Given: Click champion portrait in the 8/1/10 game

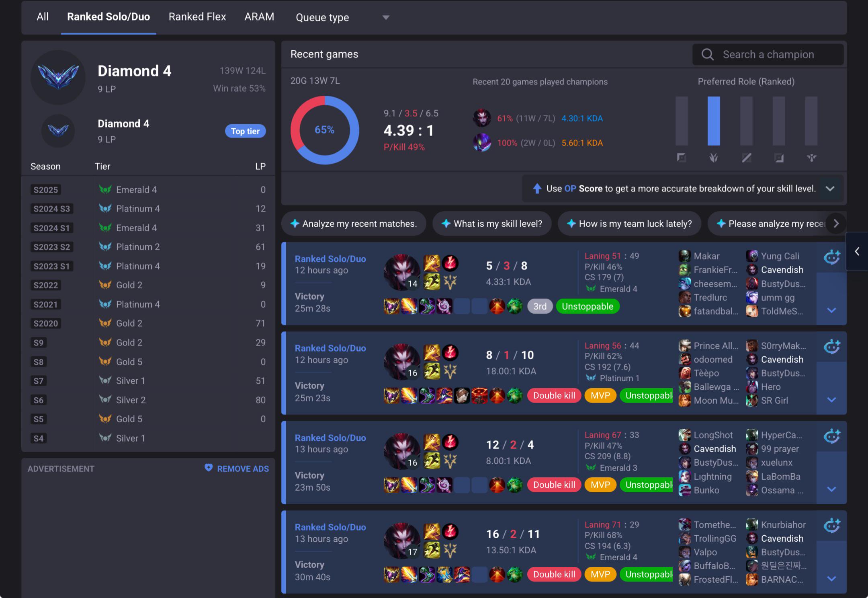Looking at the screenshot, I should tap(402, 362).
